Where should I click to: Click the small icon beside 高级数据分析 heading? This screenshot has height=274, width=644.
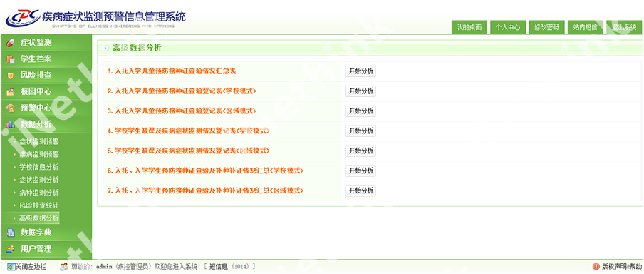[x=105, y=48]
